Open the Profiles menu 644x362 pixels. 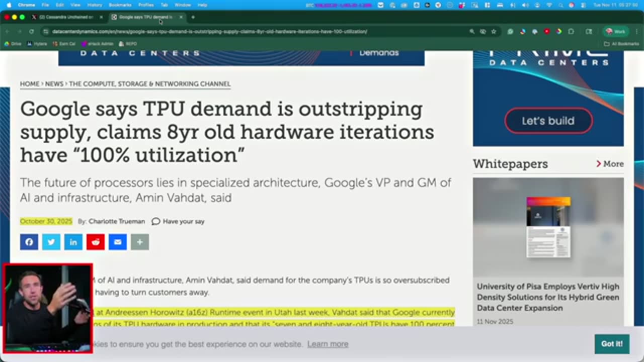coord(146,5)
